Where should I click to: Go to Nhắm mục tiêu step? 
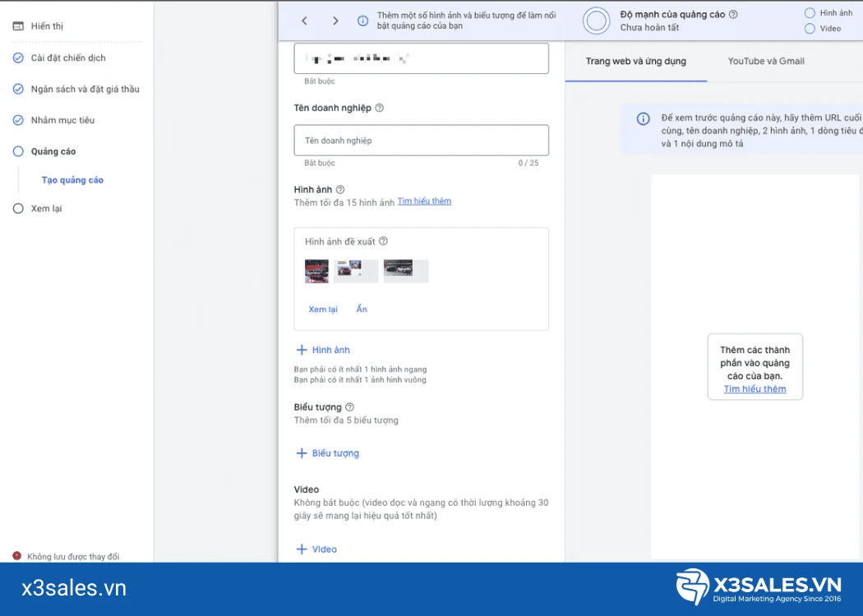point(62,120)
